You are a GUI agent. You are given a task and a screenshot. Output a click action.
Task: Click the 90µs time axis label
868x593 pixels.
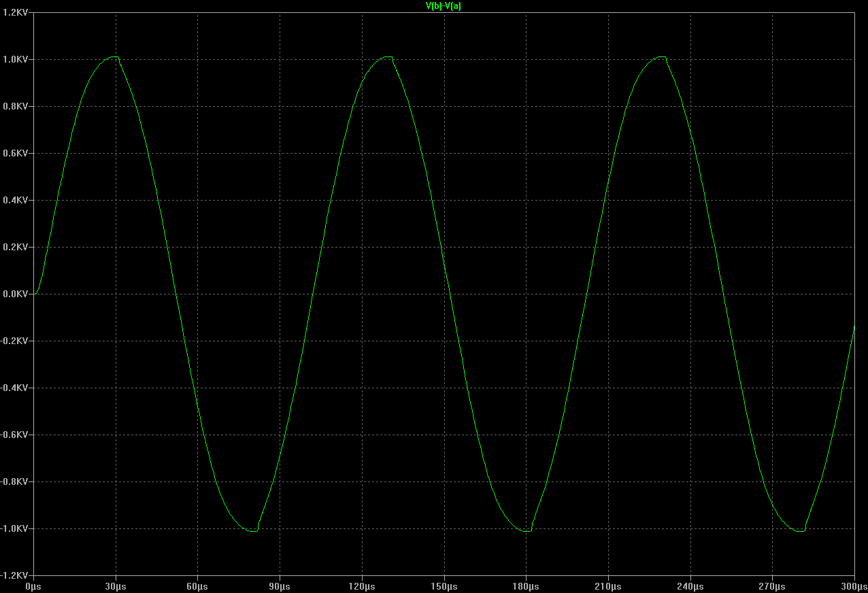(x=280, y=586)
